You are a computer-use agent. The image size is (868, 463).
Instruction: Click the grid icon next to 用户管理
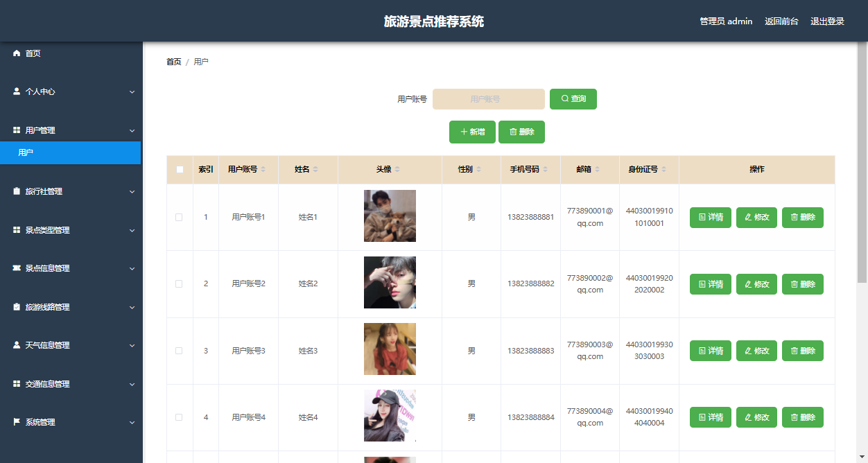[x=15, y=130]
